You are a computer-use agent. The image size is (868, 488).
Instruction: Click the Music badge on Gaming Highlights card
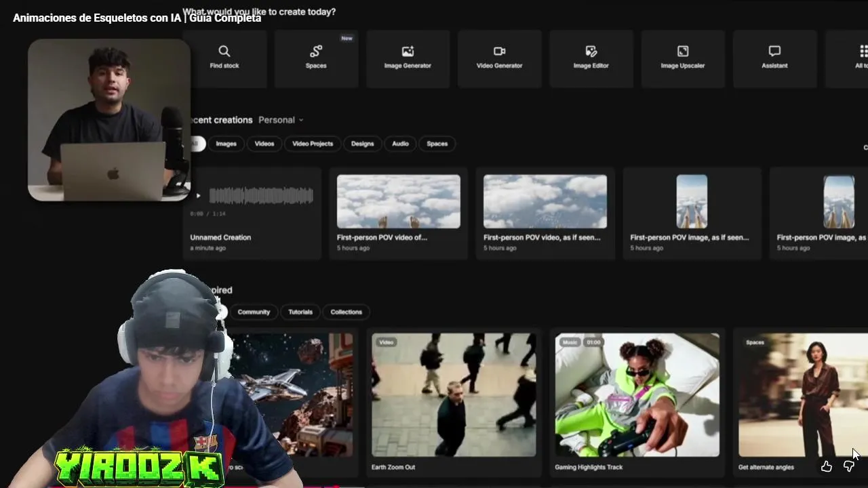coord(570,342)
